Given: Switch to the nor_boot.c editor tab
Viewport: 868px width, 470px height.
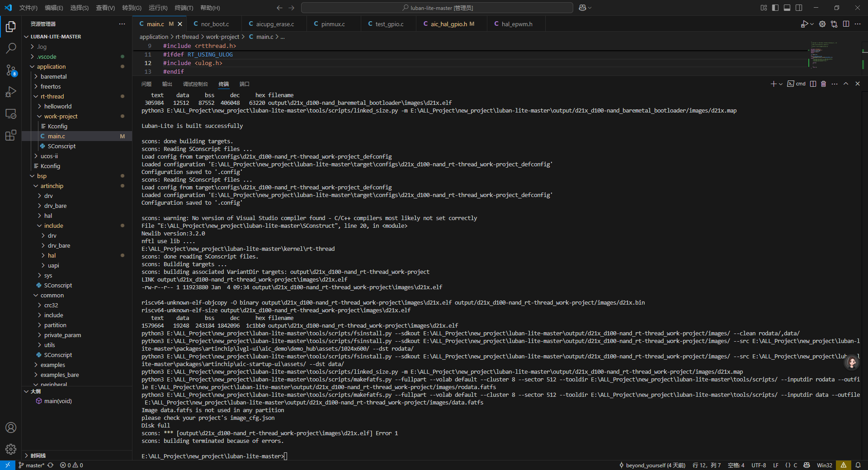Looking at the screenshot, I should 215,24.
